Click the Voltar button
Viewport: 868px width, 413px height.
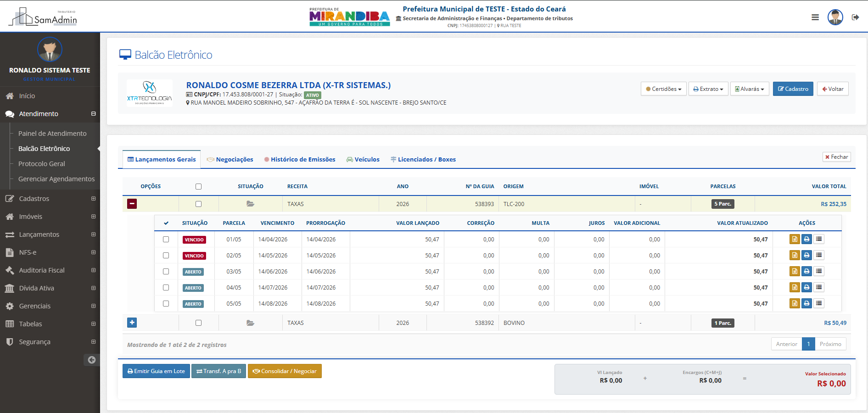(x=833, y=89)
